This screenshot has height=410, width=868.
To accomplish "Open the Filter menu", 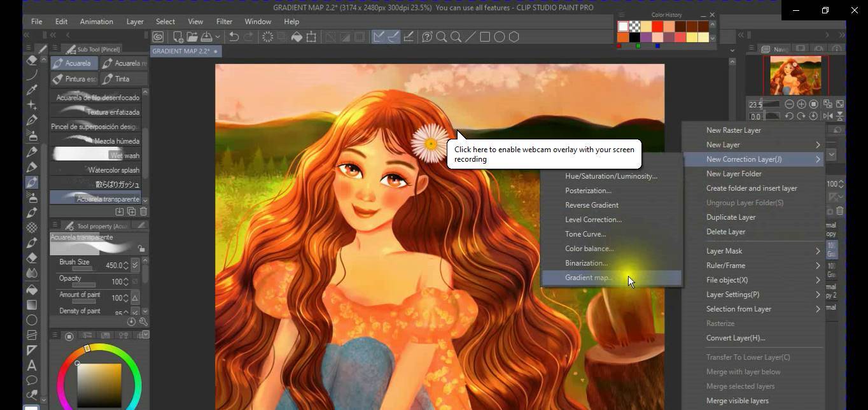I will click(x=224, y=21).
